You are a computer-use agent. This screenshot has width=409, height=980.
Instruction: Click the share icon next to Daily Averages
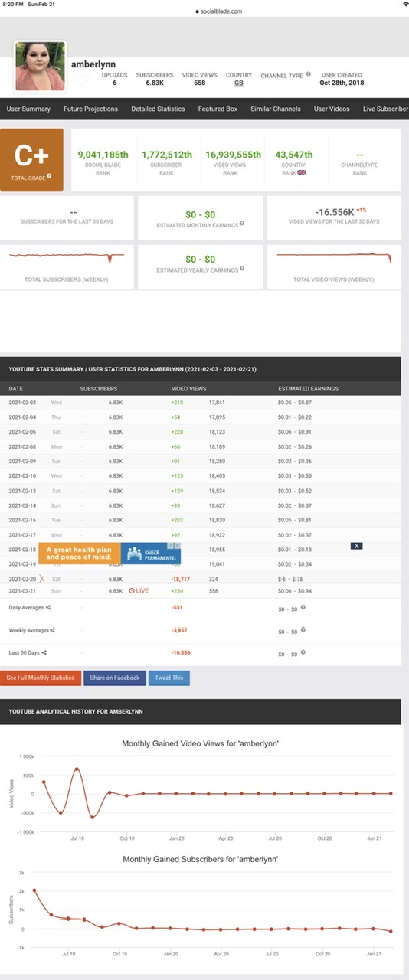tap(48, 607)
